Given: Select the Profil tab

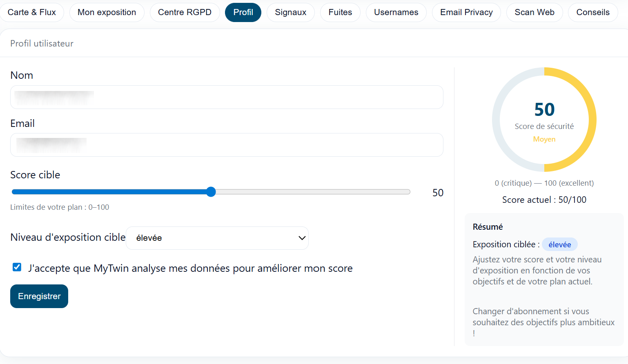Looking at the screenshot, I should 243,12.
